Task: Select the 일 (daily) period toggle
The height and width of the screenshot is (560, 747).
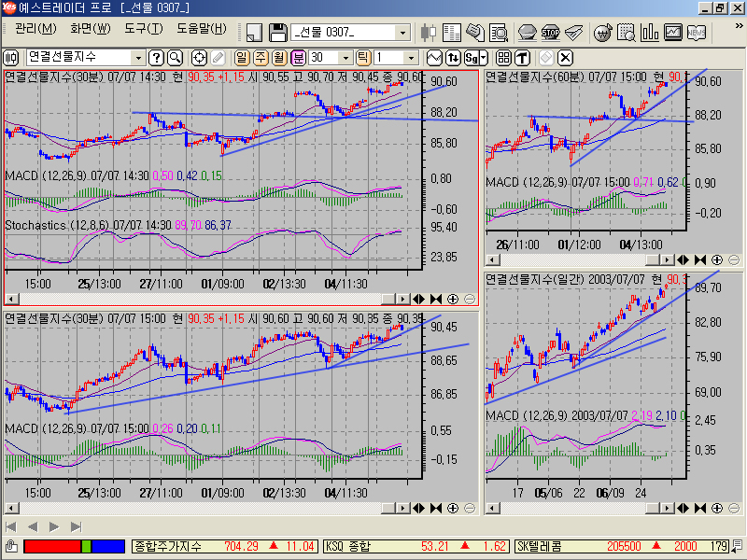Action: point(243,57)
